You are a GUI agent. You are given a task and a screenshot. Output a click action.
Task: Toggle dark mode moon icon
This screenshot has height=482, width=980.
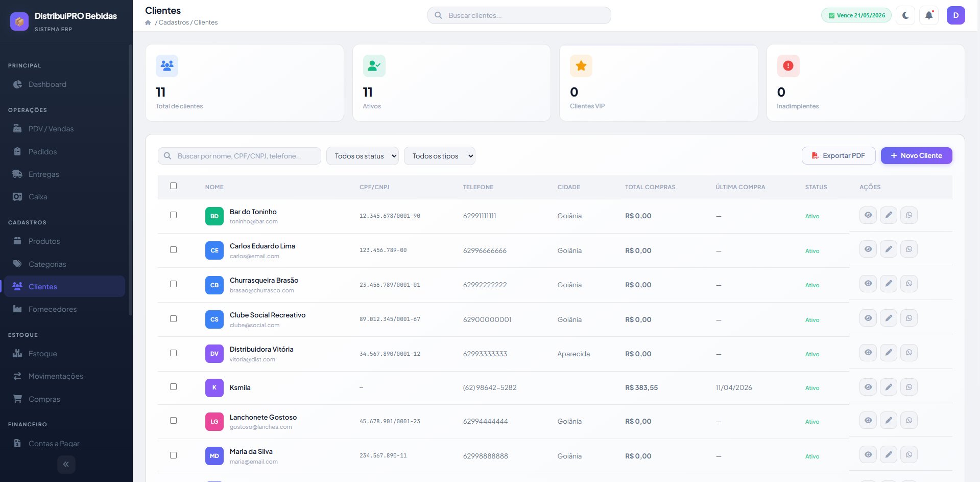coord(905,15)
